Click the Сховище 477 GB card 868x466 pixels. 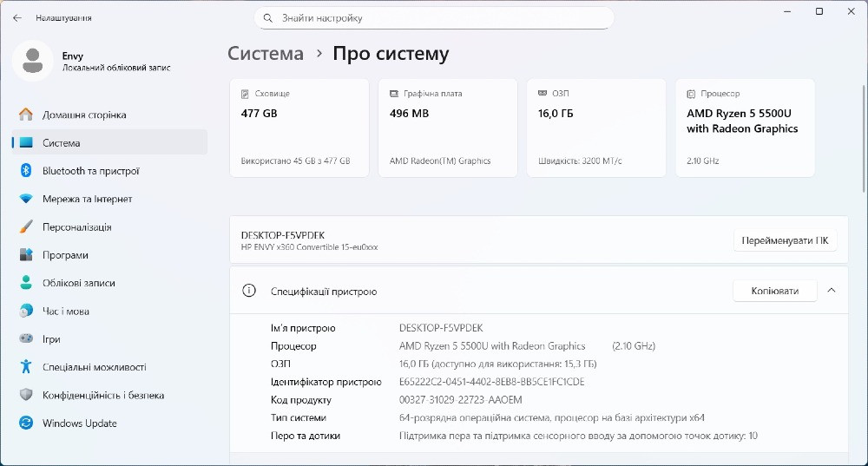click(x=299, y=128)
